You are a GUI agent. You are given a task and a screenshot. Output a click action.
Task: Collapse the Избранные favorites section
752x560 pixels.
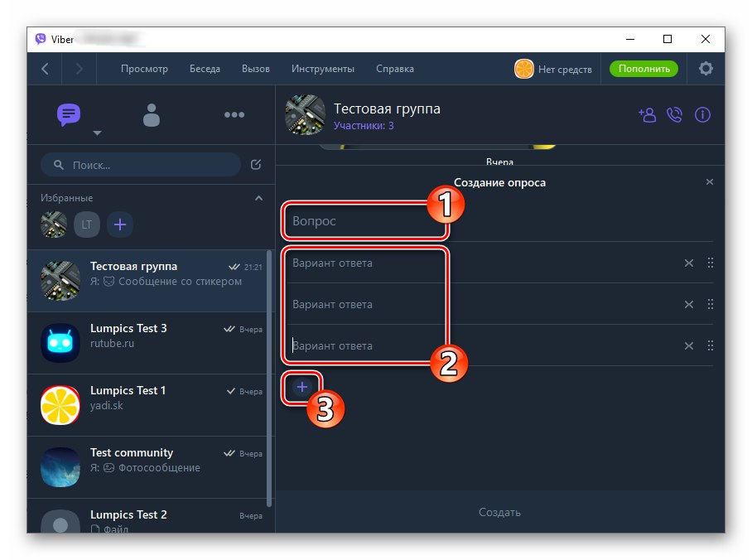(x=258, y=198)
